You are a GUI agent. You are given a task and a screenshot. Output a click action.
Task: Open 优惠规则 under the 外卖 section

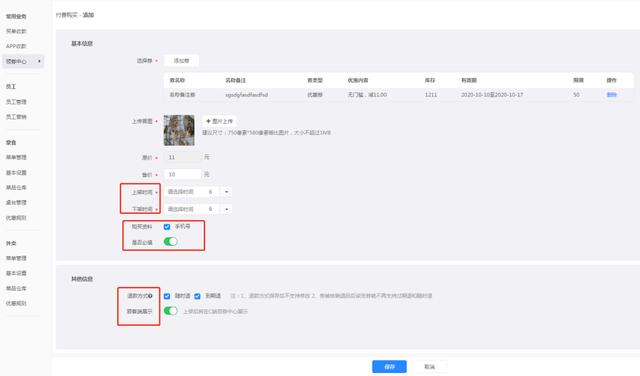[16, 303]
